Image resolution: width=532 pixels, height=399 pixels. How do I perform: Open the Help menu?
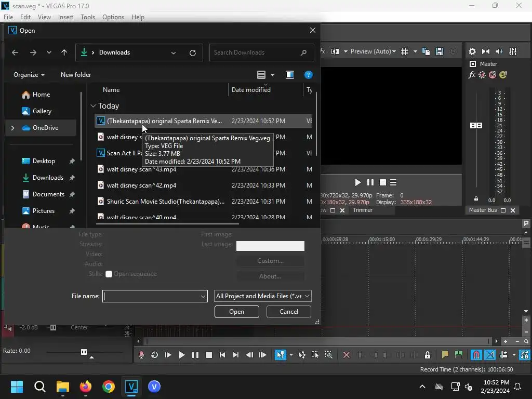tap(138, 17)
